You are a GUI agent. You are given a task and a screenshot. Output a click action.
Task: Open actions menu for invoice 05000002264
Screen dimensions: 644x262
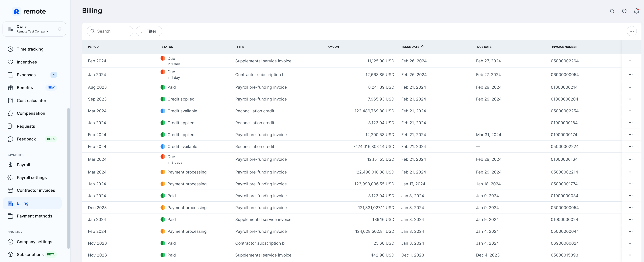pyautogui.click(x=631, y=61)
